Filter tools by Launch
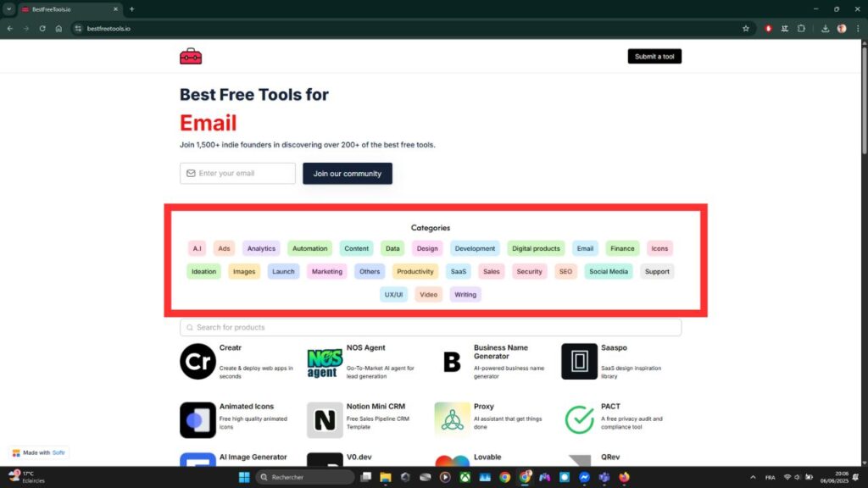Image resolution: width=868 pixels, height=488 pixels. 283,272
